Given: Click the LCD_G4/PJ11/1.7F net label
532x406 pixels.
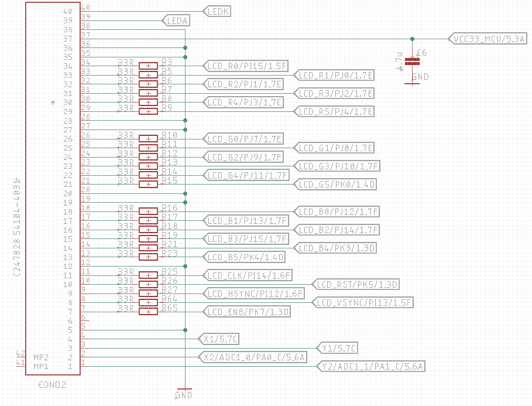Looking at the screenshot, I should pos(246,175).
